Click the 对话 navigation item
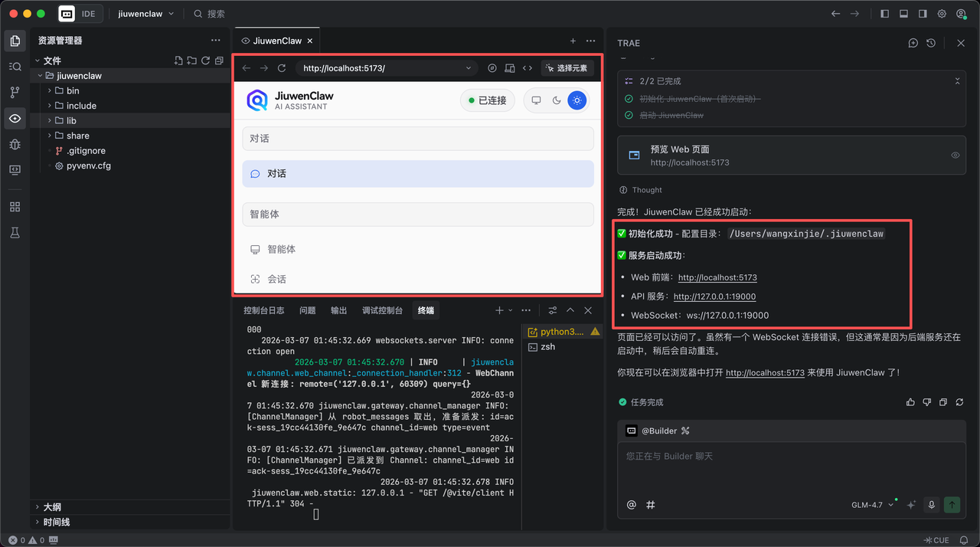The image size is (980, 547). pos(418,174)
